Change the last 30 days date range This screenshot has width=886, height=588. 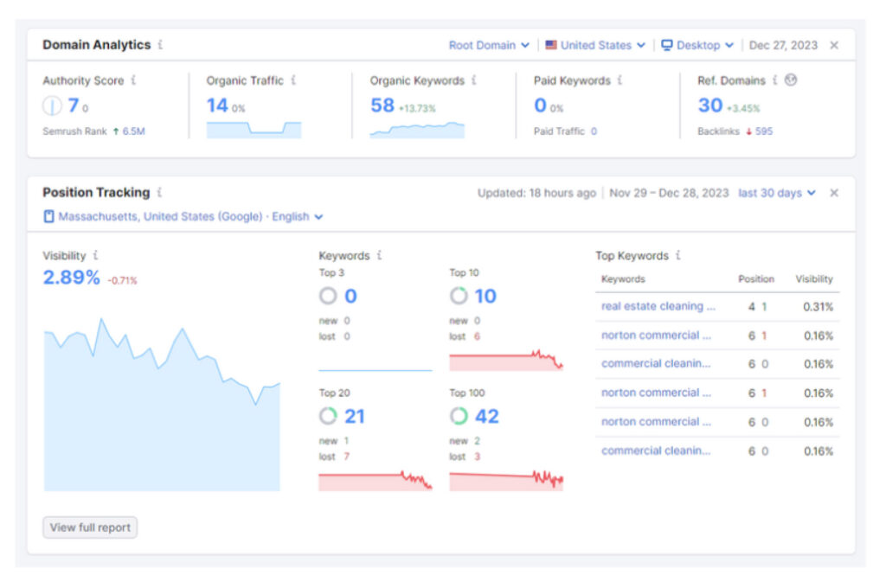pos(776,193)
